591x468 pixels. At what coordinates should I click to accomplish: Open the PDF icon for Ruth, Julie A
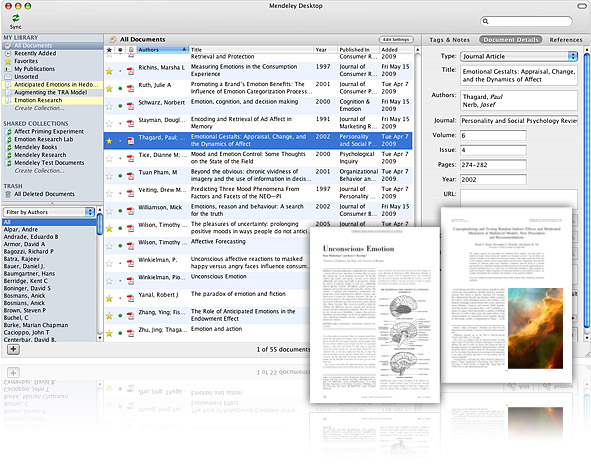point(130,89)
